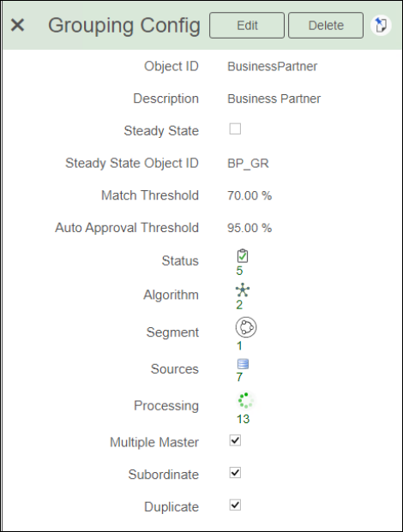Open the Algorithm star icon
Viewport: 403px width, 532px height.
click(x=243, y=290)
